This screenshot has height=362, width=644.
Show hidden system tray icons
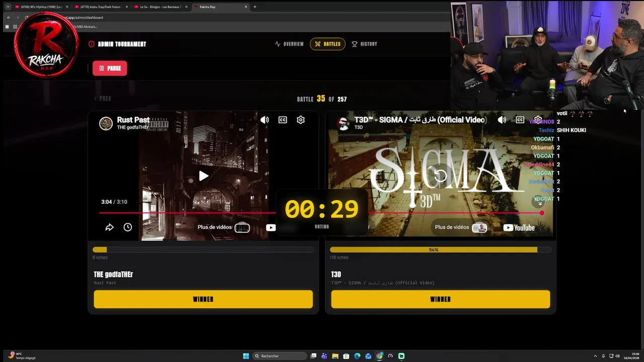595,356
